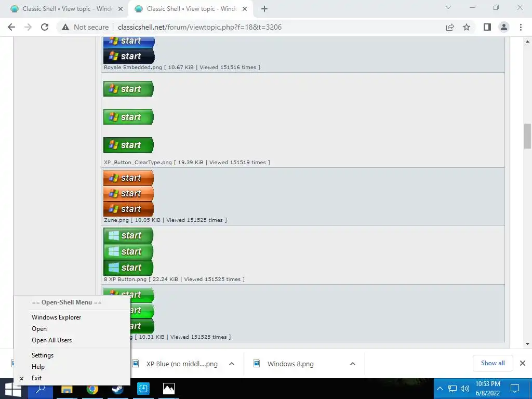
Task: Open the Chrome three-dot menu
Action: tap(521, 27)
